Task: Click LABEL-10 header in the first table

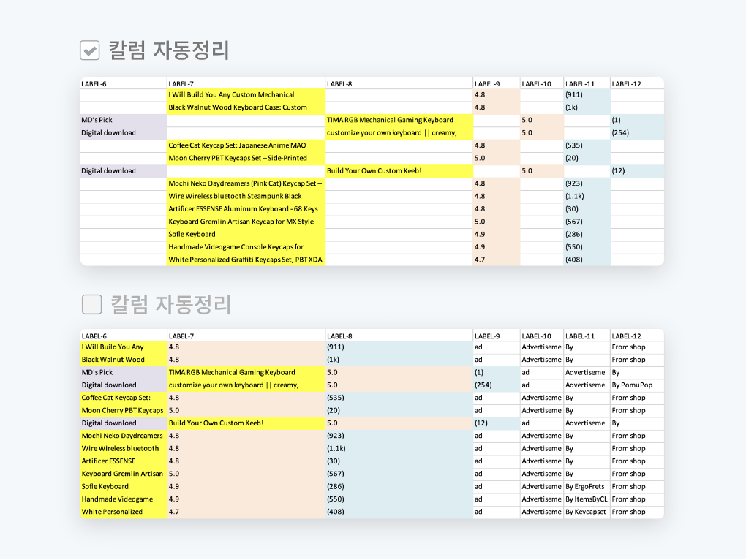Action: 542,83
